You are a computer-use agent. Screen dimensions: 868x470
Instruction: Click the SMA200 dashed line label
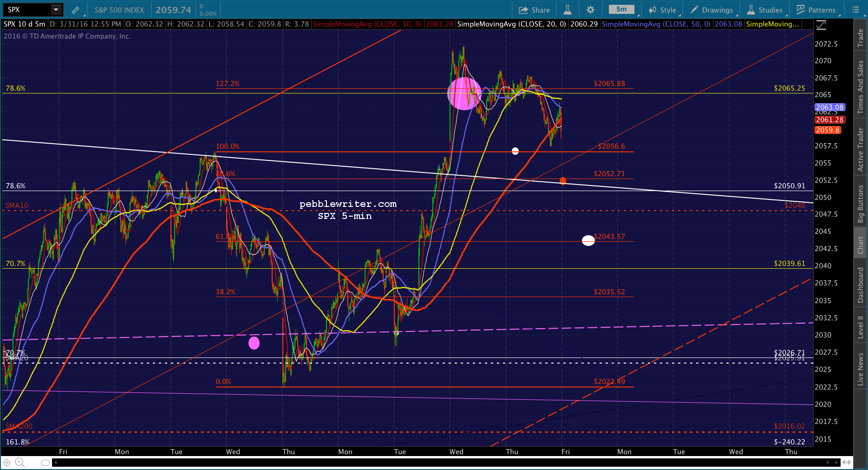pos(19,426)
